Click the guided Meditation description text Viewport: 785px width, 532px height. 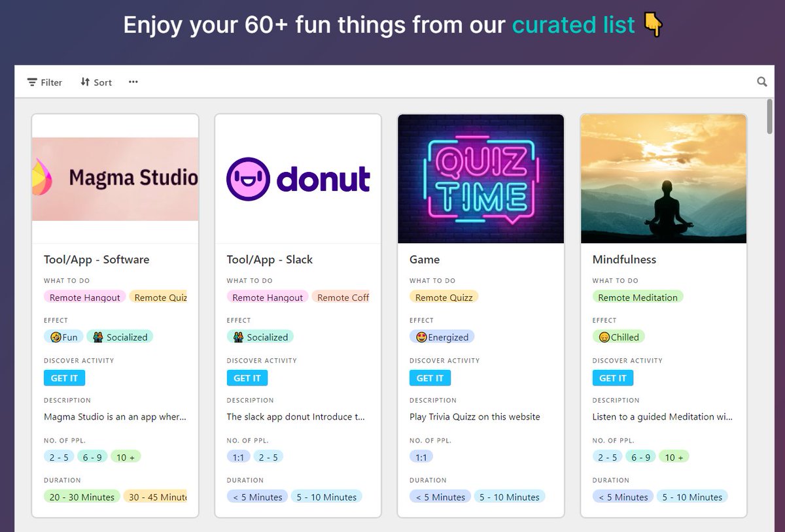(x=663, y=416)
